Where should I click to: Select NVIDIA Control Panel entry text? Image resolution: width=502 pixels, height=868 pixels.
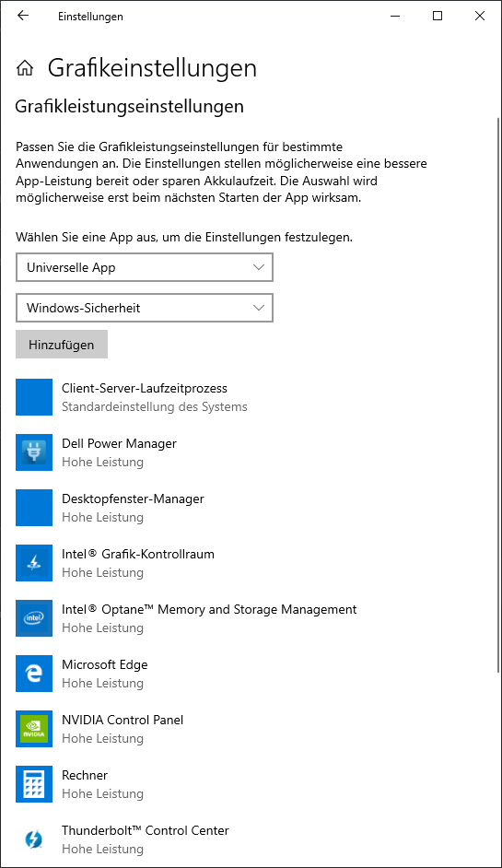[123, 721]
